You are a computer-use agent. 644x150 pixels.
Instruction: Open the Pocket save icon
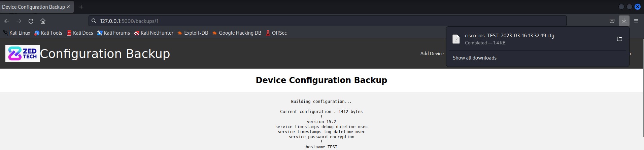click(x=612, y=21)
